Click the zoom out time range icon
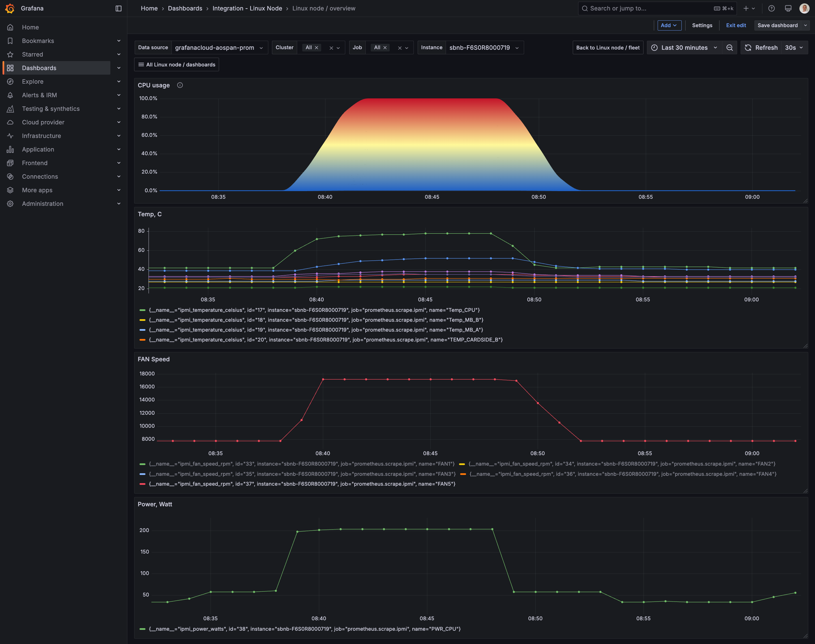Viewport: 815px width, 644px height. coord(730,47)
